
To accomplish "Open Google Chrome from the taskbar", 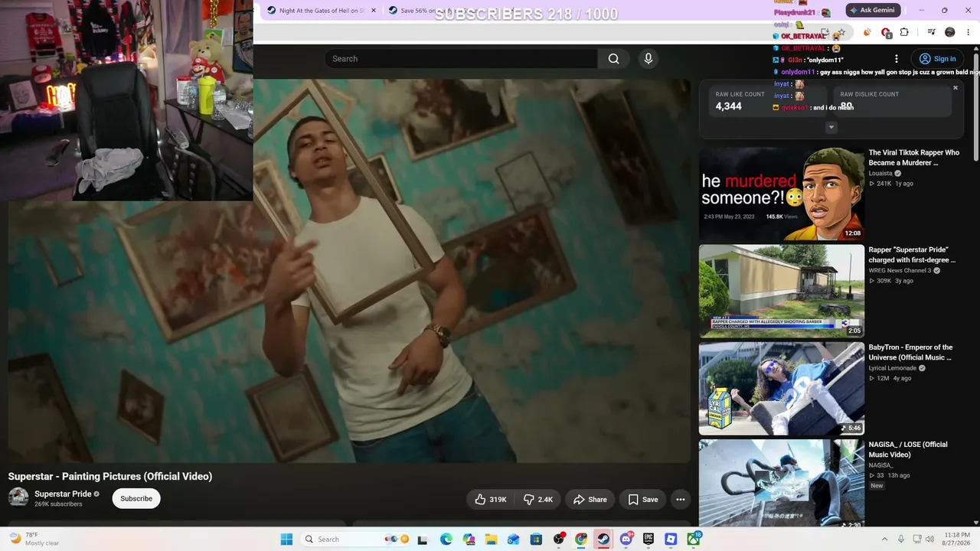I will (x=581, y=540).
